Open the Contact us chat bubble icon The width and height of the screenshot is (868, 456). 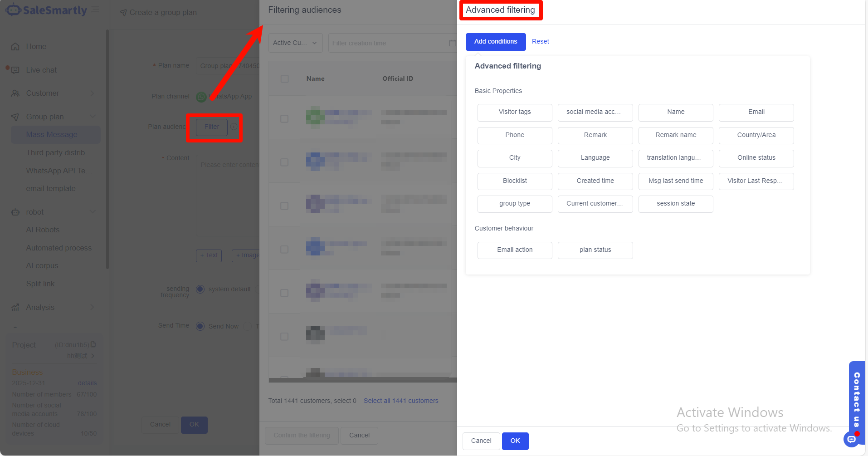coord(851,439)
